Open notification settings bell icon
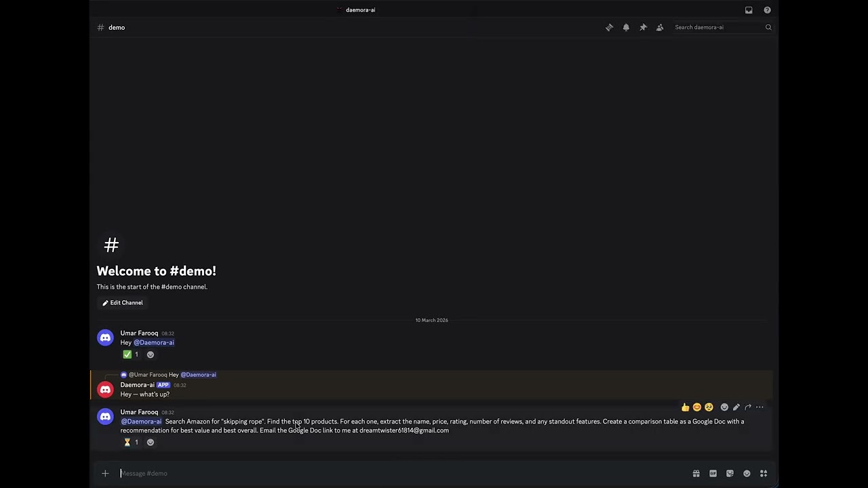This screenshot has width=868, height=488. coord(626,27)
